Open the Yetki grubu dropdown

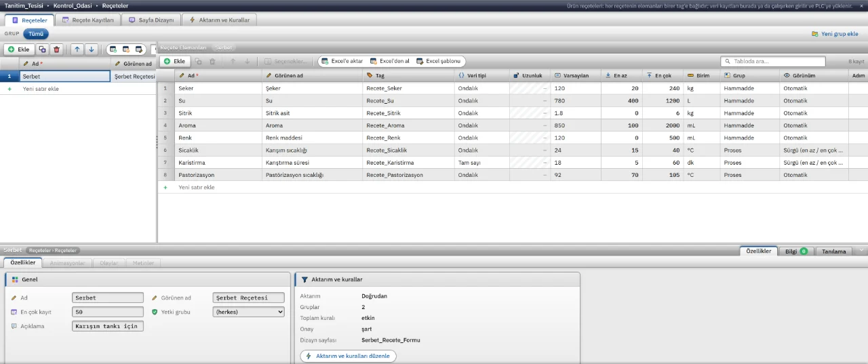point(248,312)
